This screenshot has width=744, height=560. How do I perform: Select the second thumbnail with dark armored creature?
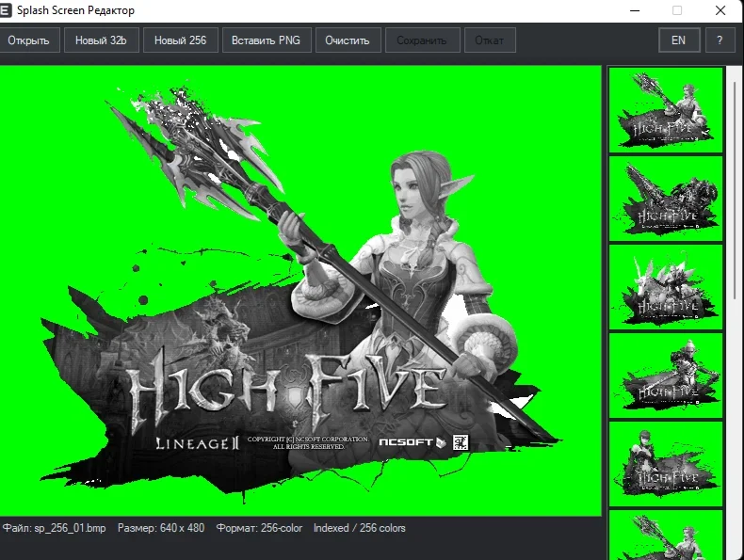coord(665,199)
